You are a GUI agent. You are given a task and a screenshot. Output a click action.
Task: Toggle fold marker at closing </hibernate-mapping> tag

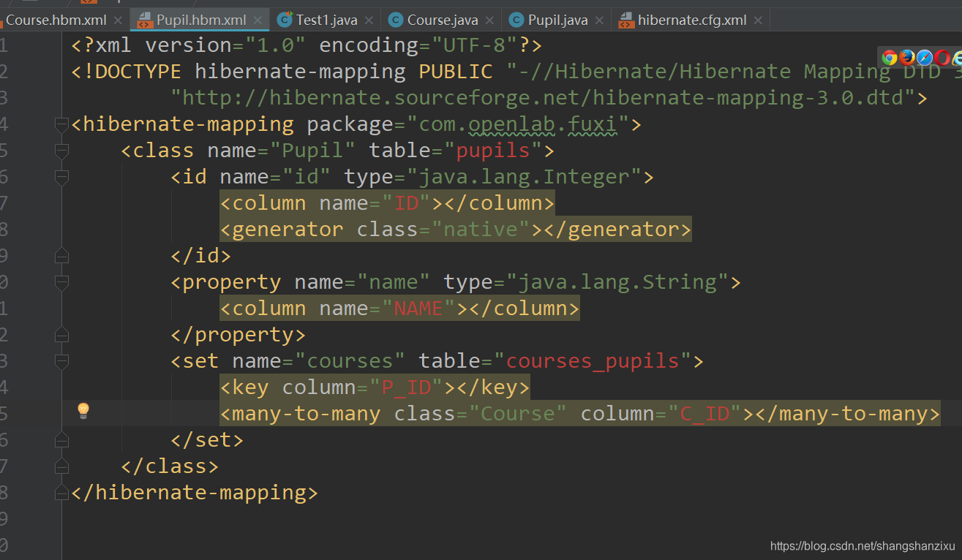(61, 493)
